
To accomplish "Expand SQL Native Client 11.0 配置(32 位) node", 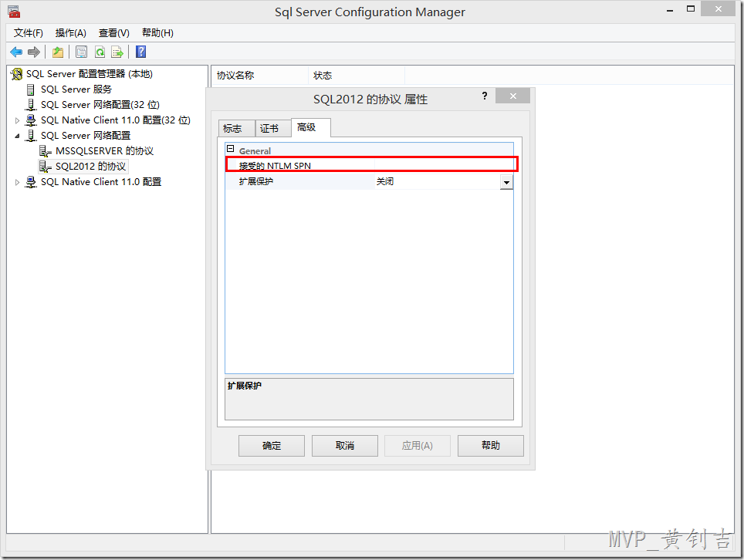I will pos(18,120).
